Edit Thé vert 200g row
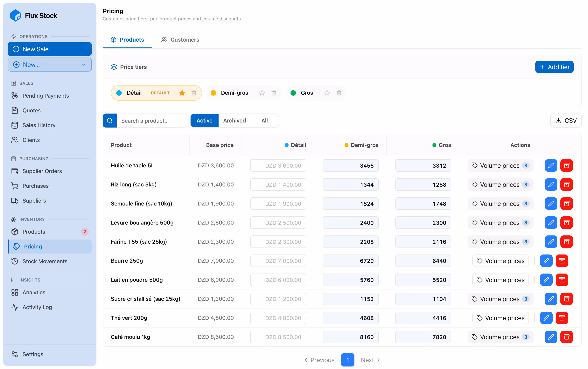Viewport: 588px width, 369px height. [546, 318]
